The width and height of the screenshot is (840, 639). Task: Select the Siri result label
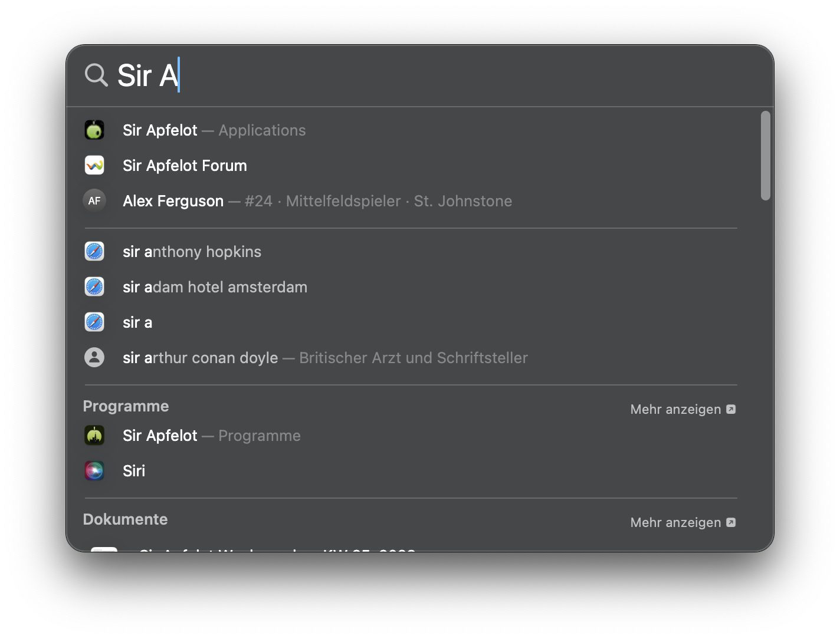click(x=134, y=471)
